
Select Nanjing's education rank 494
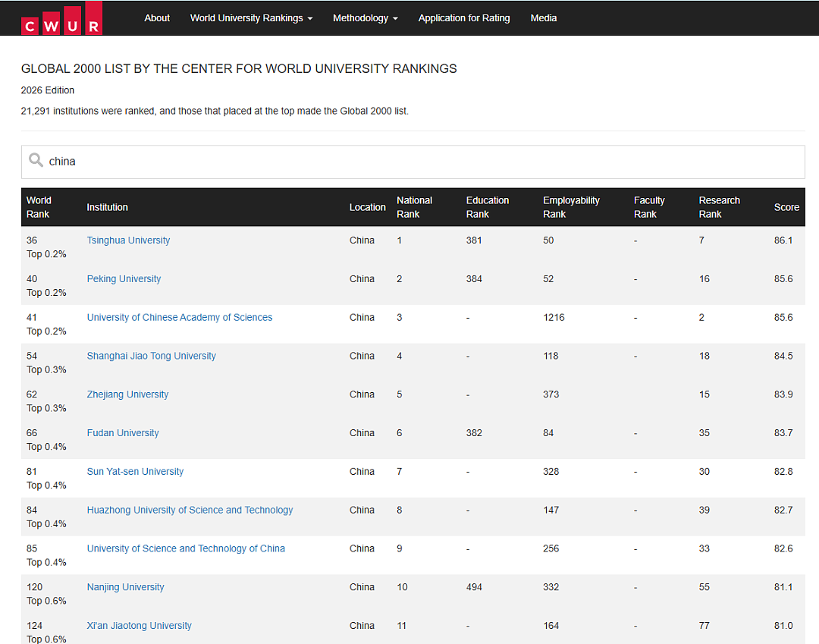coord(474,587)
